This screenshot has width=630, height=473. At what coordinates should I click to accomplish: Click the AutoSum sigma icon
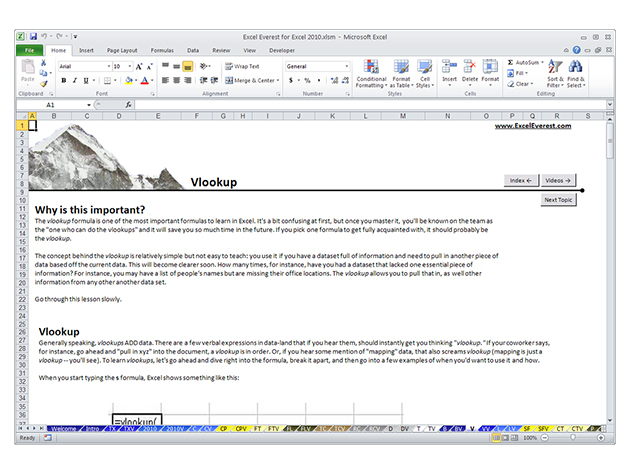point(510,62)
